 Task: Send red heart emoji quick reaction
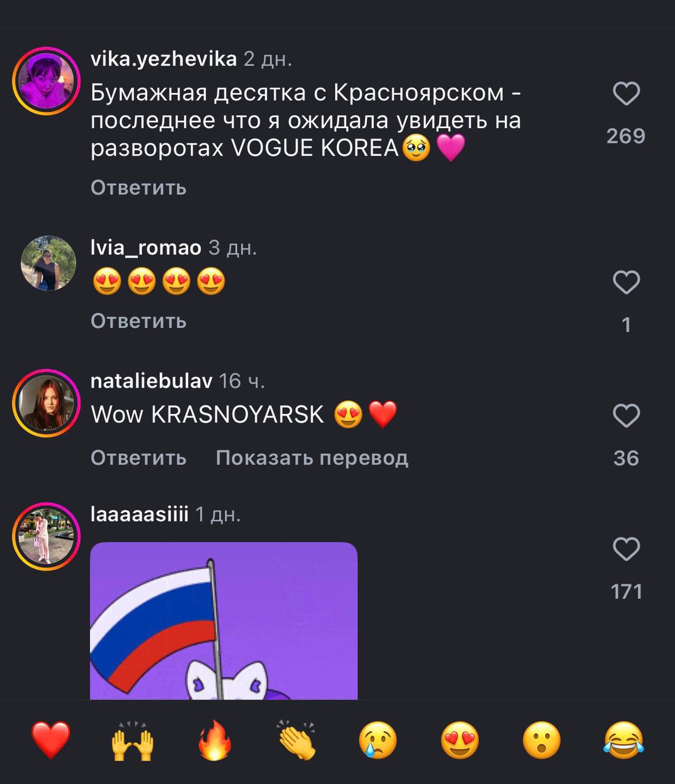point(51,741)
